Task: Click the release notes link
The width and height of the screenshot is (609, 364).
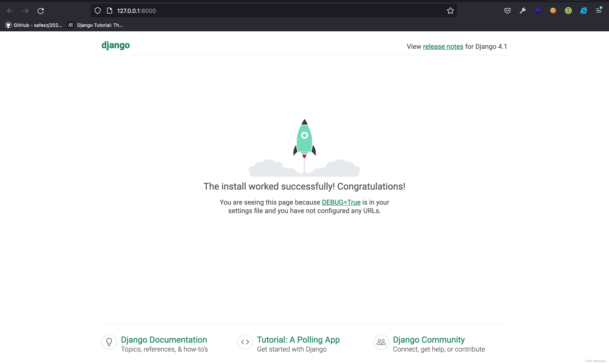Action: point(443,46)
